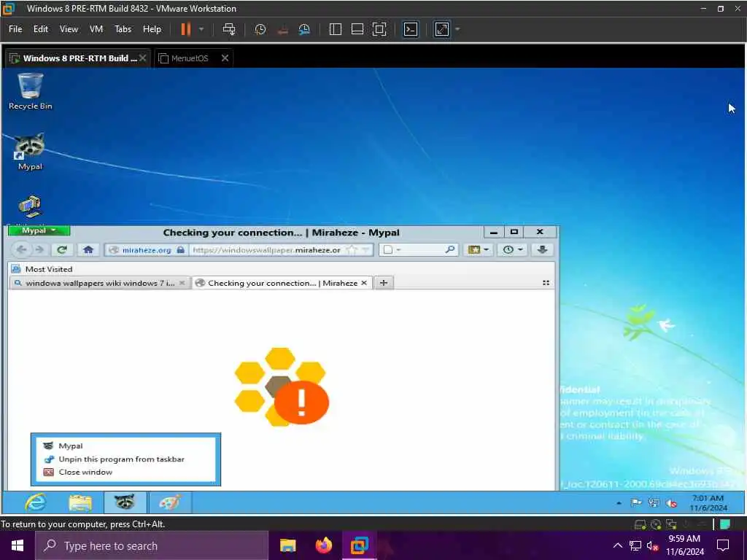Click the host Windows Start button
The width and height of the screenshot is (747, 560).
[x=18, y=545]
